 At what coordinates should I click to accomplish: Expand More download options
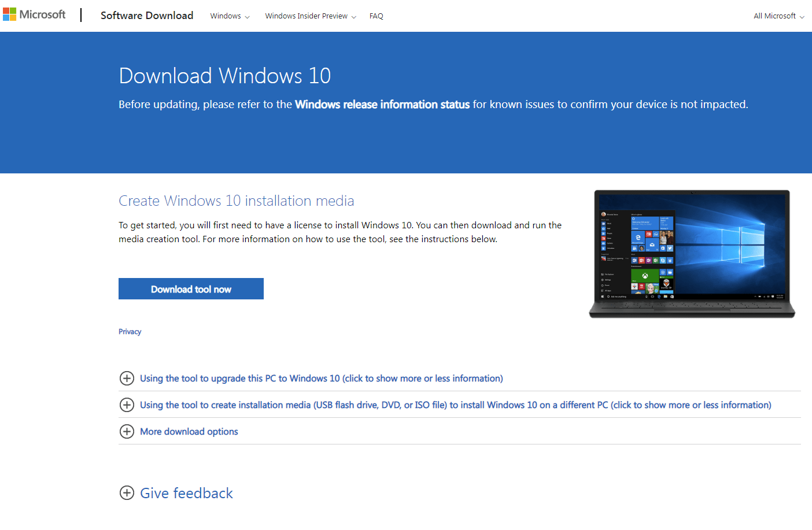189,432
